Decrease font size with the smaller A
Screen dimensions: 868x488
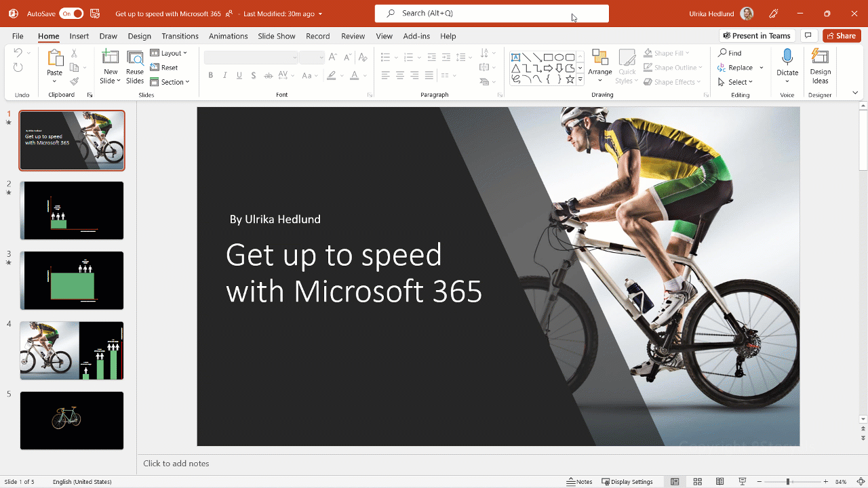[x=347, y=58]
